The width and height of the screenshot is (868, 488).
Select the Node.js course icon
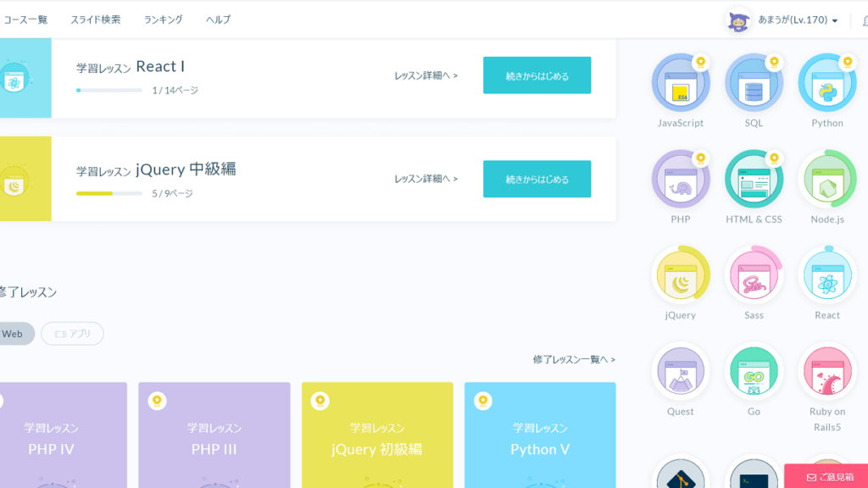[826, 180]
